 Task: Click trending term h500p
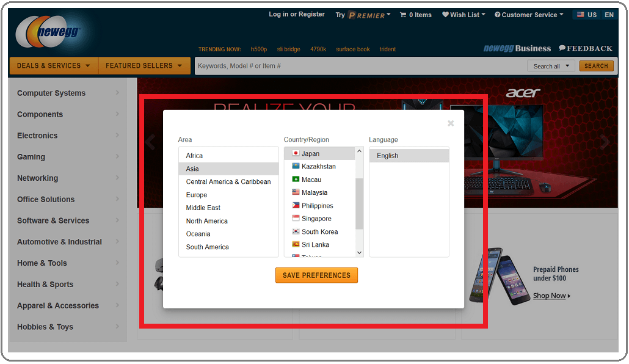tap(259, 49)
